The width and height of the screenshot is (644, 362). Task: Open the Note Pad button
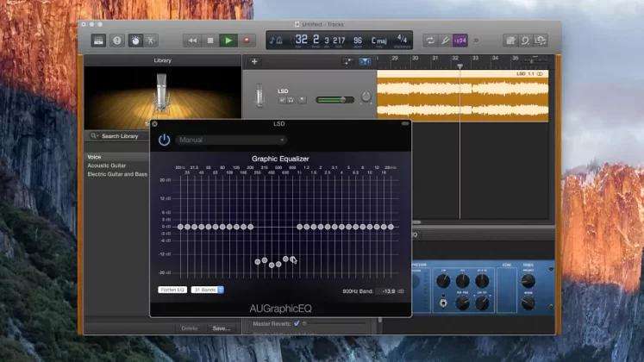coord(510,41)
